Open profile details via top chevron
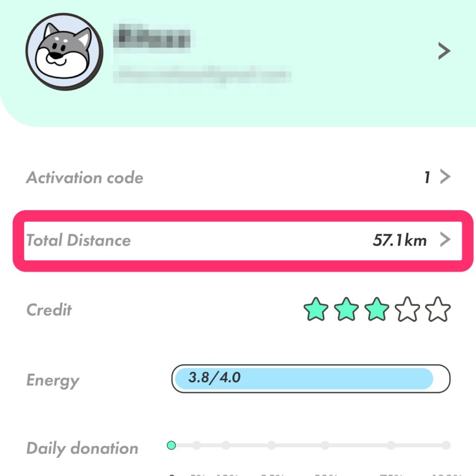The height and width of the screenshot is (476, 476). pyautogui.click(x=444, y=51)
